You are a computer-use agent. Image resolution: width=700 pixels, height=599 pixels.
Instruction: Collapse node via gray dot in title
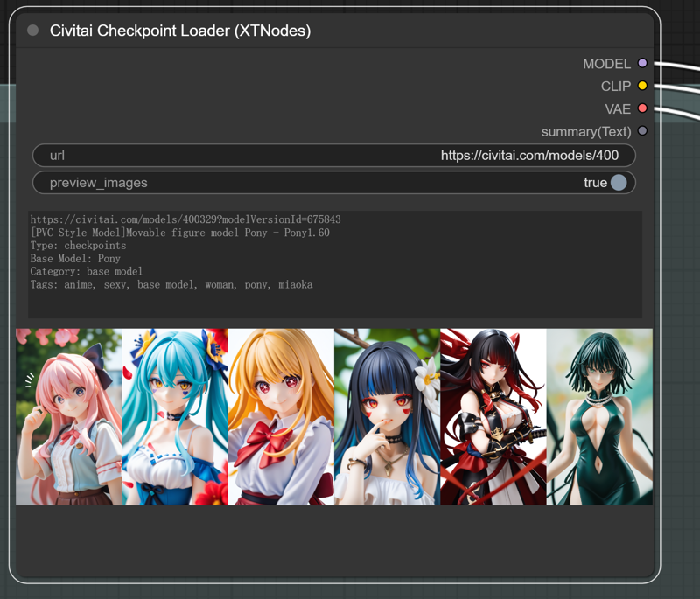point(32,31)
